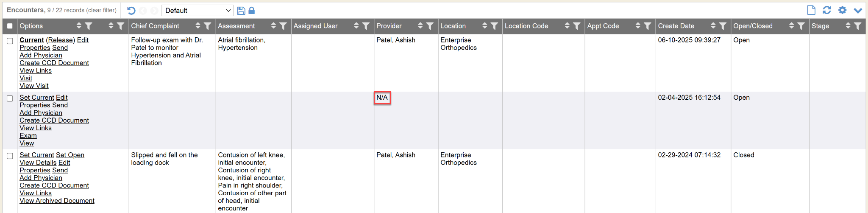The height and width of the screenshot is (213, 868).
Task: Select the closed 02-29-2024 encounter checkbox
Action: [x=10, y=156]
